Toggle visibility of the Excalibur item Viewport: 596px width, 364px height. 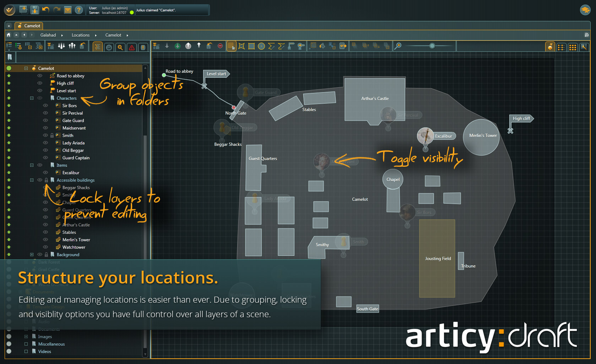click(x=45, y=172)
